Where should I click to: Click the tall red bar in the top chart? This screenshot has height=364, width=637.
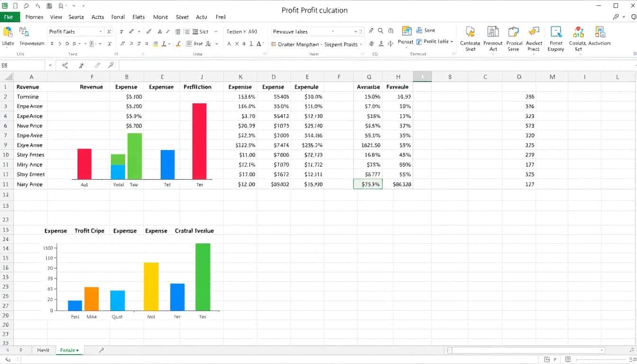coord(200,141)
